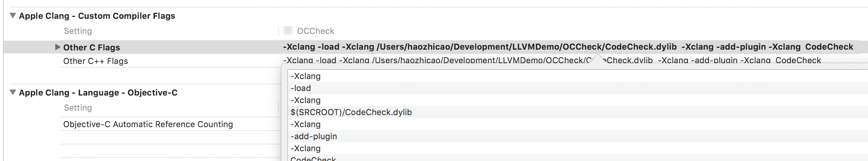868x161 pixels.
Task: Select the -Xclang entry just above -add-plugin
Action: [305, 124]
